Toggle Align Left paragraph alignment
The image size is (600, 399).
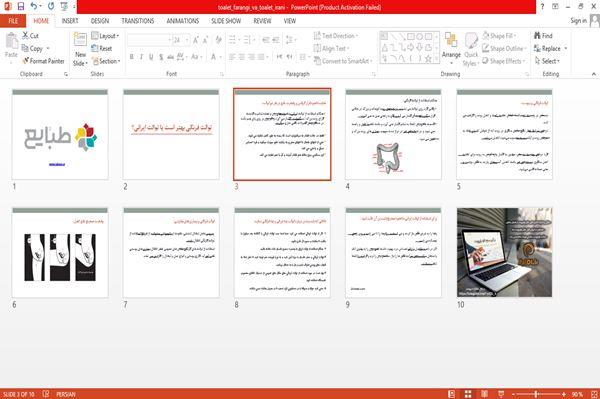click(x=232, y=57)
